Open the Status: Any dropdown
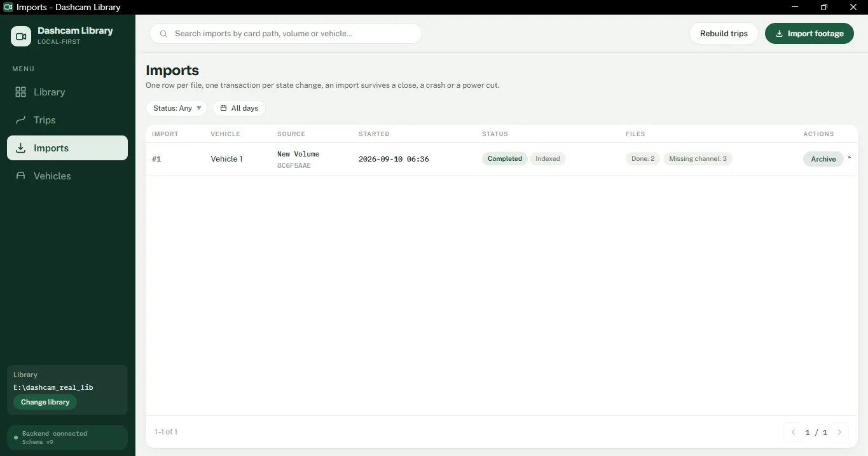 (176, 108)
